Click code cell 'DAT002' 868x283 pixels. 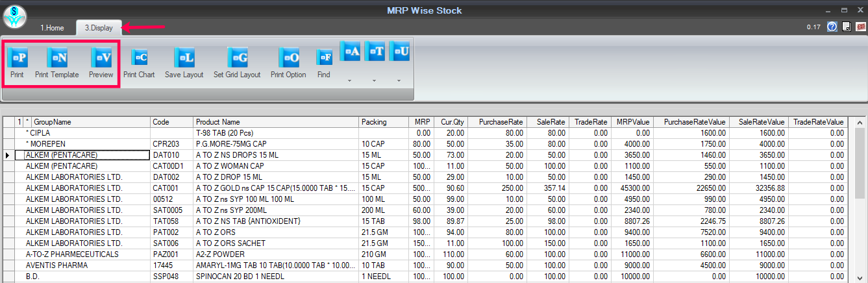pyautogui.click(x=172, y=177)
